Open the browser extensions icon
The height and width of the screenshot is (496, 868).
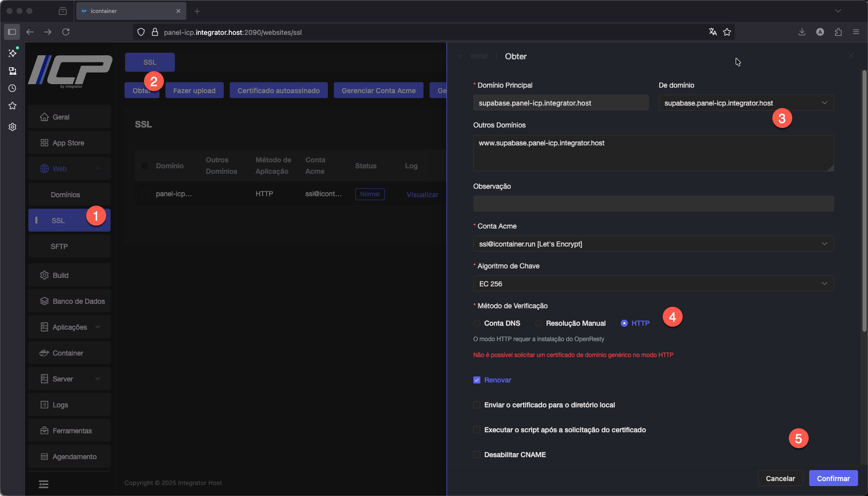point(838,32)
